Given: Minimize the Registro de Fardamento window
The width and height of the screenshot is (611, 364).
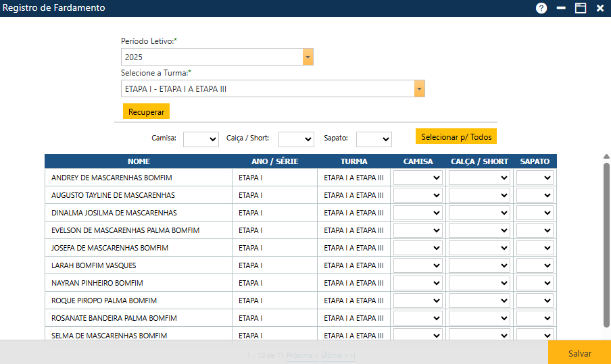Looking at the screenshot, I should pos(561,8).
